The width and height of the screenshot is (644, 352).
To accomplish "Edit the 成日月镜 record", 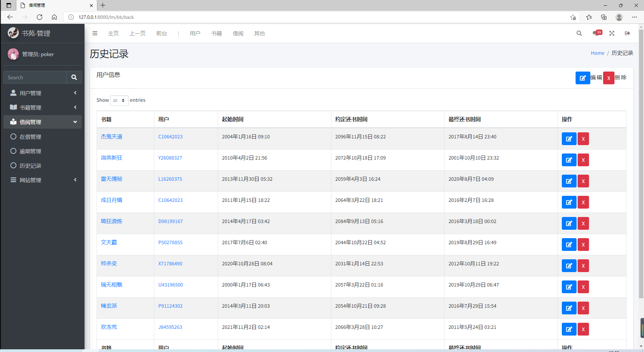I will tap(569, 202).
